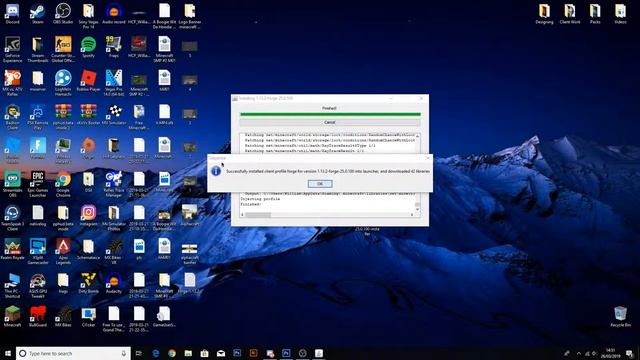Open the Instagram desktop shortcut
This screenshot has width=640, height=360.
pos(88,216)
